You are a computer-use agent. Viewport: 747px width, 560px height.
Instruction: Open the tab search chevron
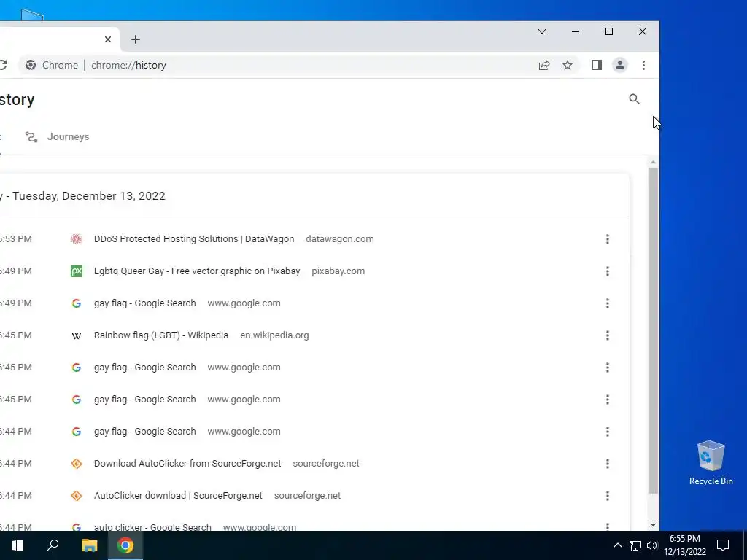click(x=542, y=31)
